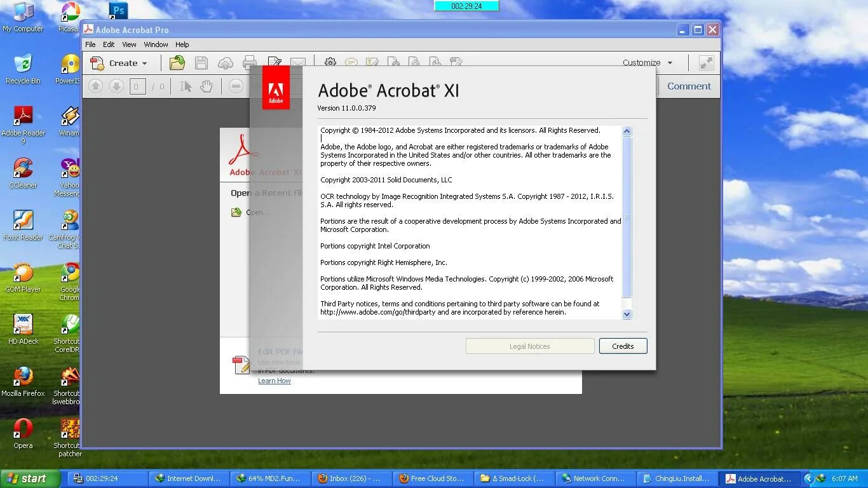
Task: Select the Adobe Reader 9 desktop icon
Action: click(x=23, y=125)
